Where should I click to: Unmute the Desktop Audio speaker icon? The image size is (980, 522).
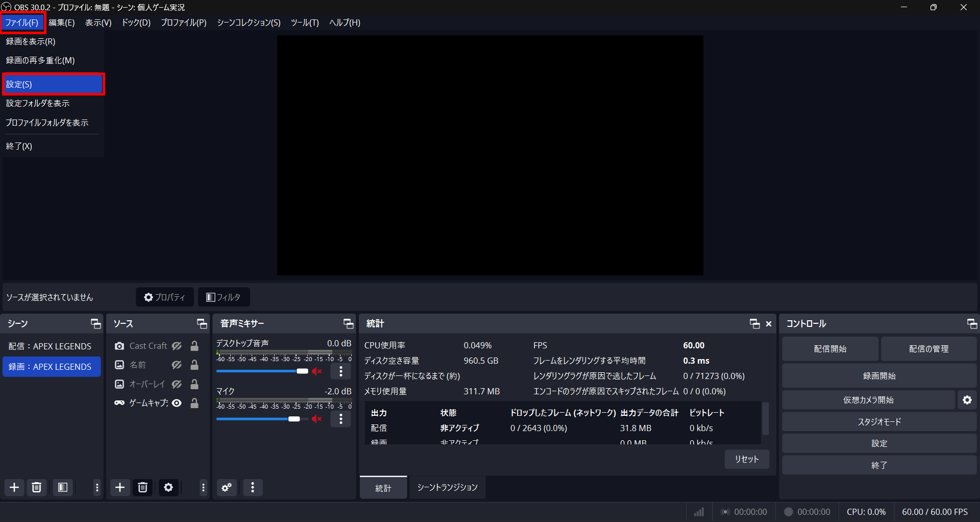(x=317, y=371)
